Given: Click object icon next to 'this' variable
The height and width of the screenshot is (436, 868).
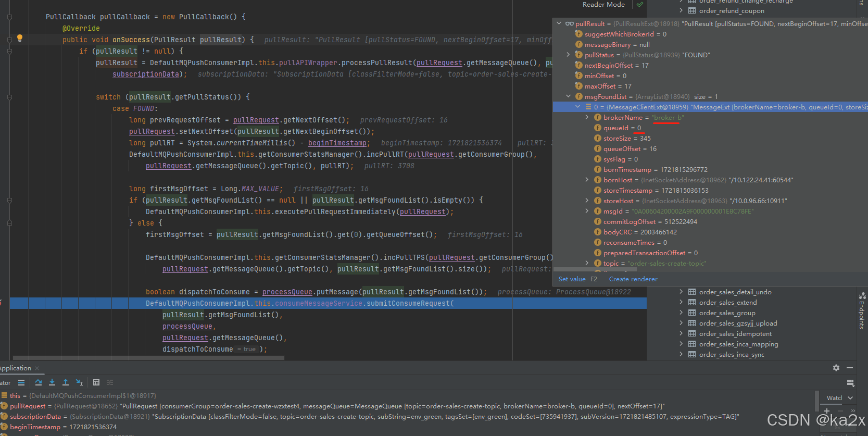Looking at the screenshot, I should pos(4,395).
